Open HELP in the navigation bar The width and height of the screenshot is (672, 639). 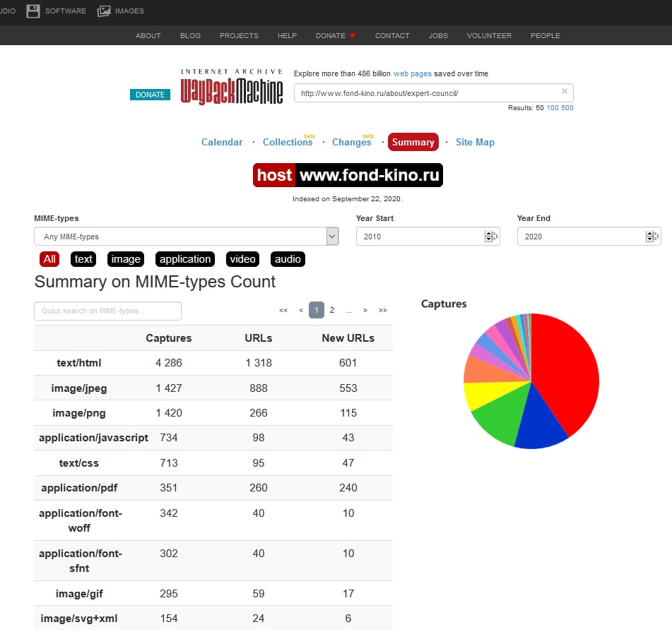[x=287, y=35]
